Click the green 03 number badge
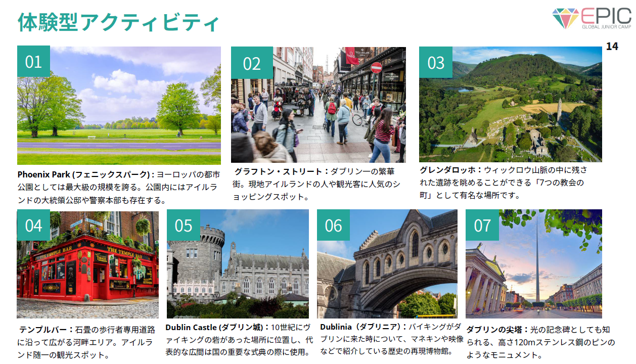Screen dimensions: 636x364 pyautogui.click(x=436, y=62)
